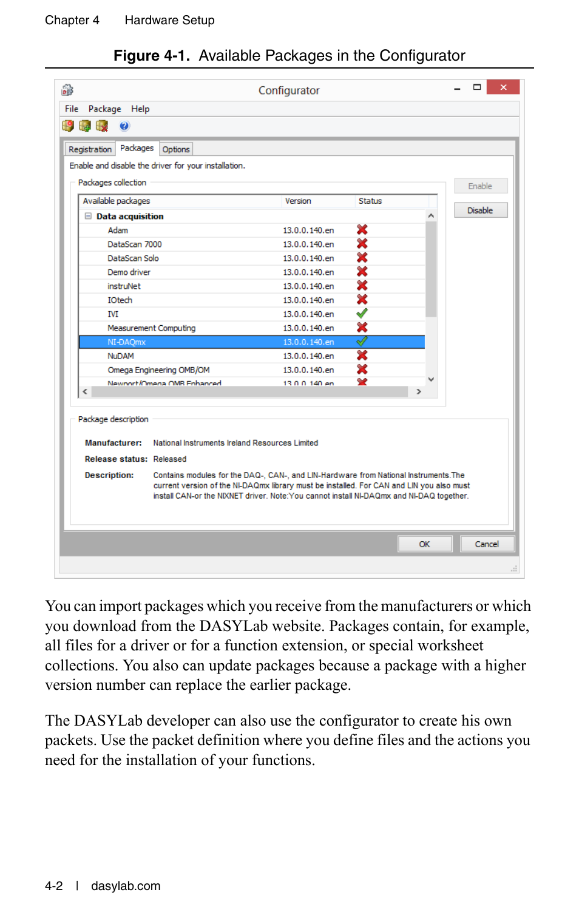Click the red X status for Measurement Computing
The height and width of the screenshot is (924, 579).
(x=362, y=328)
